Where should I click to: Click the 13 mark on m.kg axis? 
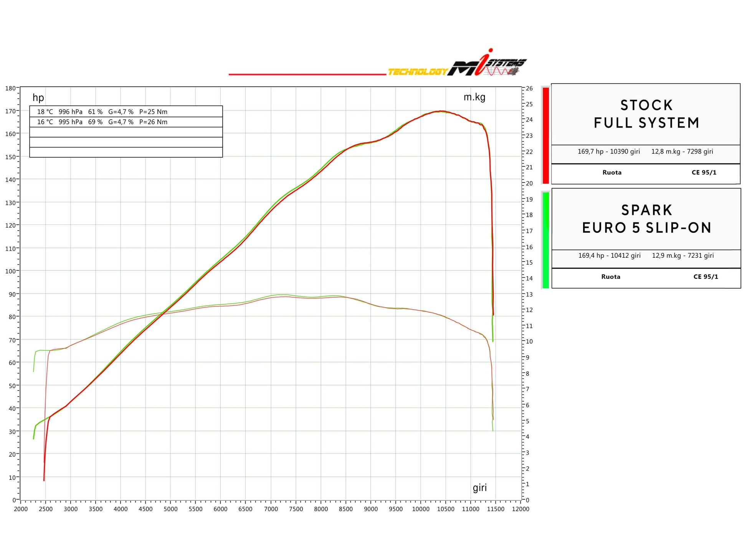[529, 295]
